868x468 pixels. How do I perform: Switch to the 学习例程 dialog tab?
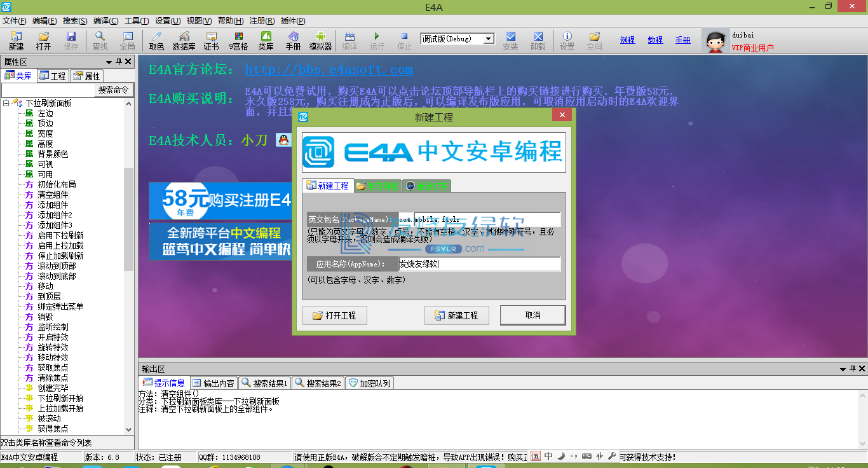377,186
